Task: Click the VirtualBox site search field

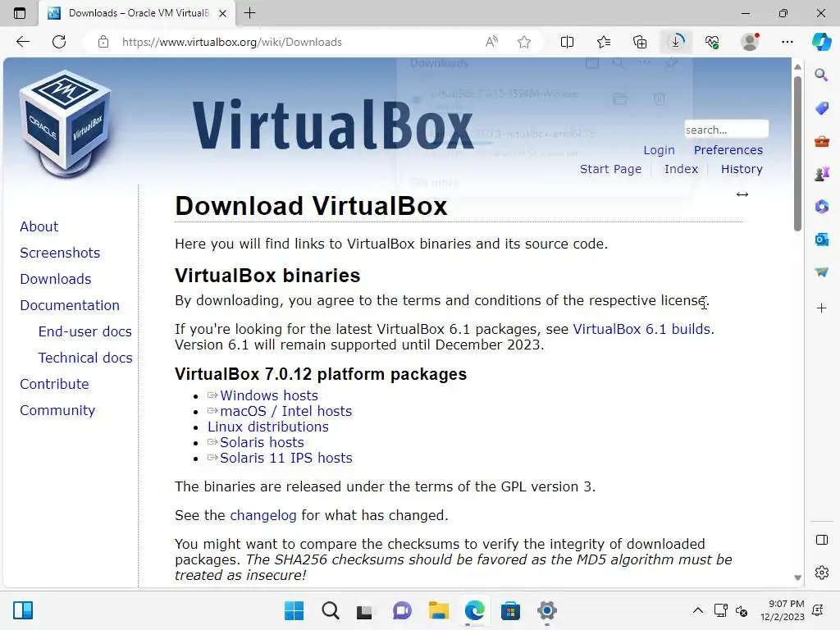Action: [x=726, y=130]
